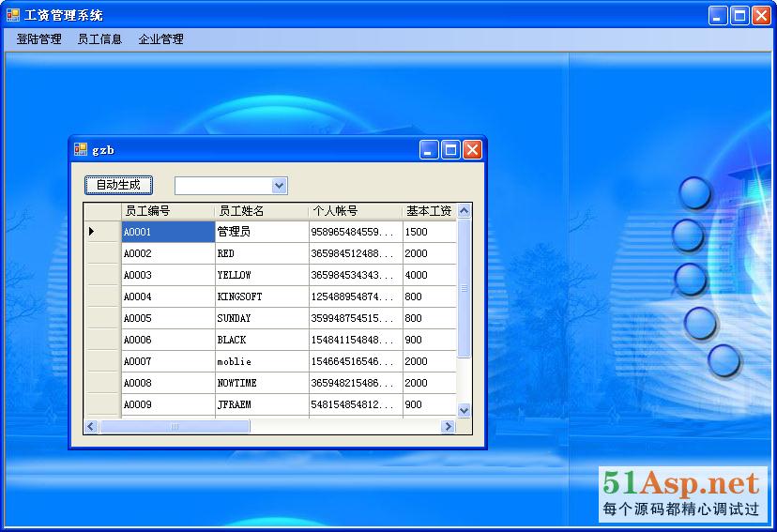Click account cell 958965484559...

click(356, 232)
